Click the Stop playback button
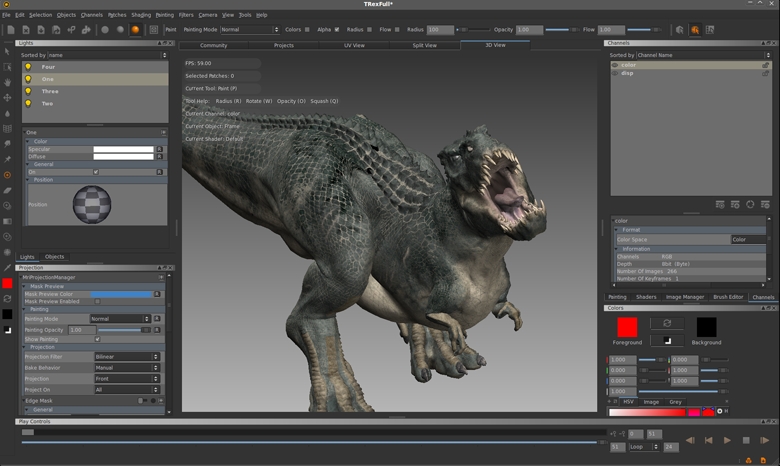Screen dimensions: 780x466 [x=746, y=440]
